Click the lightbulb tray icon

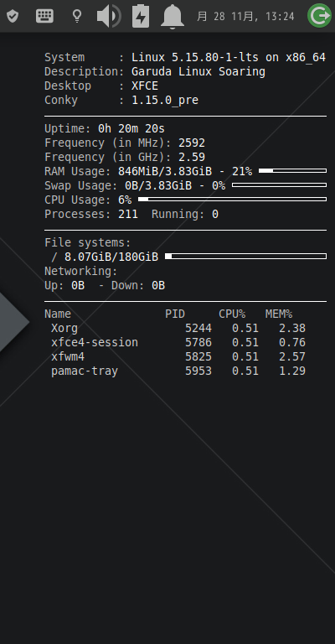point(77,17)
